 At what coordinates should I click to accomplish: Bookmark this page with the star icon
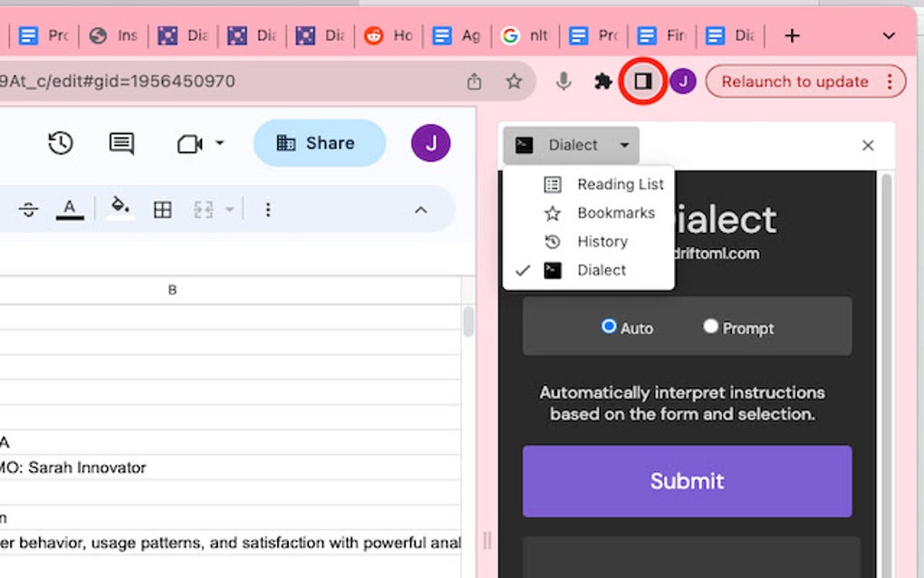point(515,81)
